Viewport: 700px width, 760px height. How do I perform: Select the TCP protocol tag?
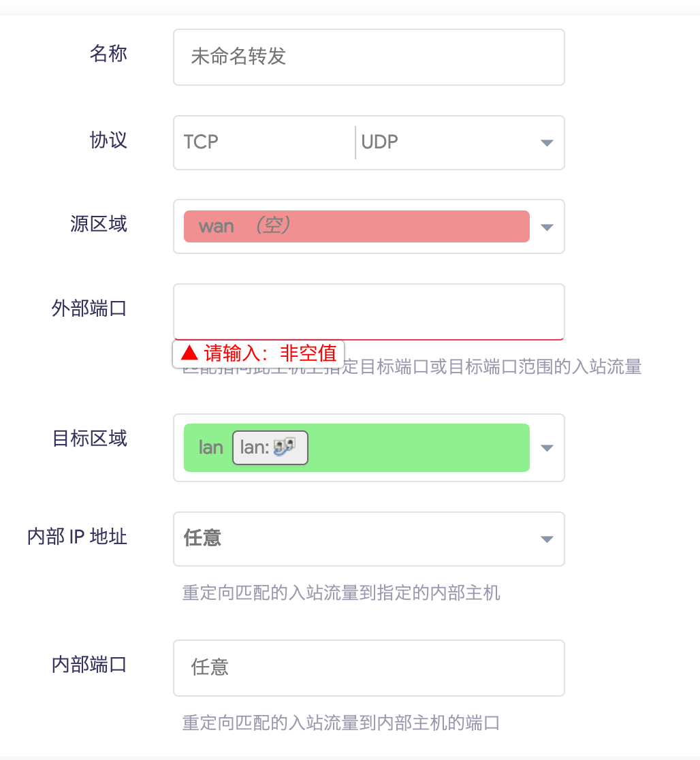click(201, 142)
